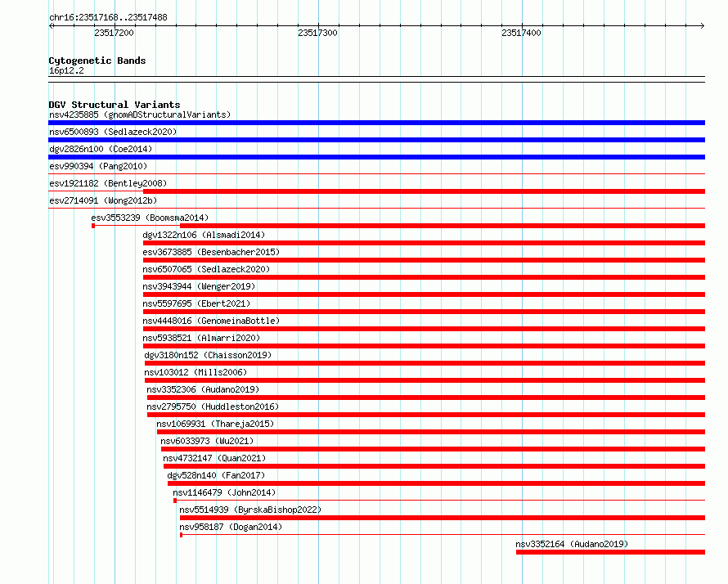Select esv2714091 (Wong2012b) label
This screenshot has height=584, width=728.
(103, 200)
